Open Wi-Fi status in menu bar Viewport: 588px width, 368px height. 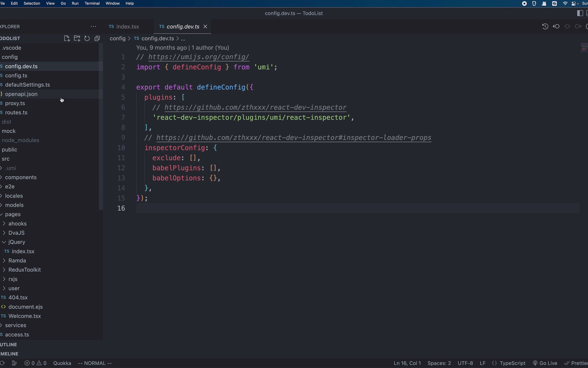coord(565,3)
